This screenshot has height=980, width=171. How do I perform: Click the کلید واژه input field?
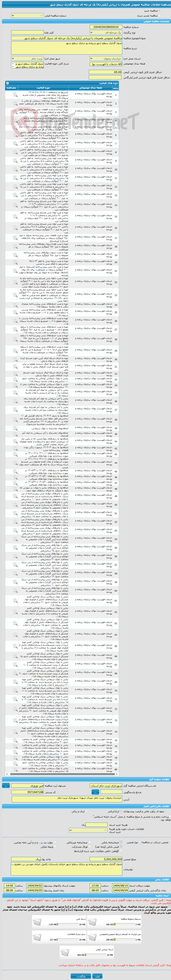click(x=27, y=33)
